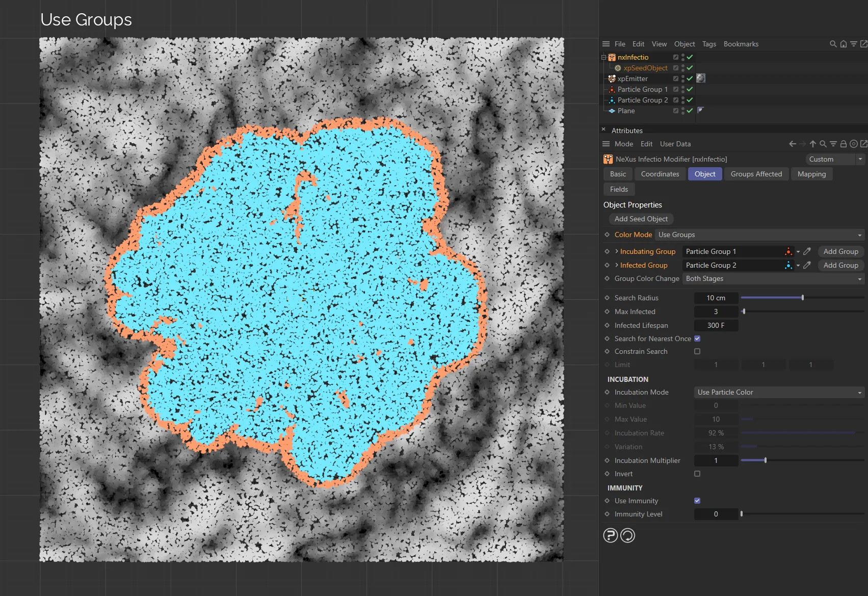Click the Particle Group 2 icon

click(612, 100)
